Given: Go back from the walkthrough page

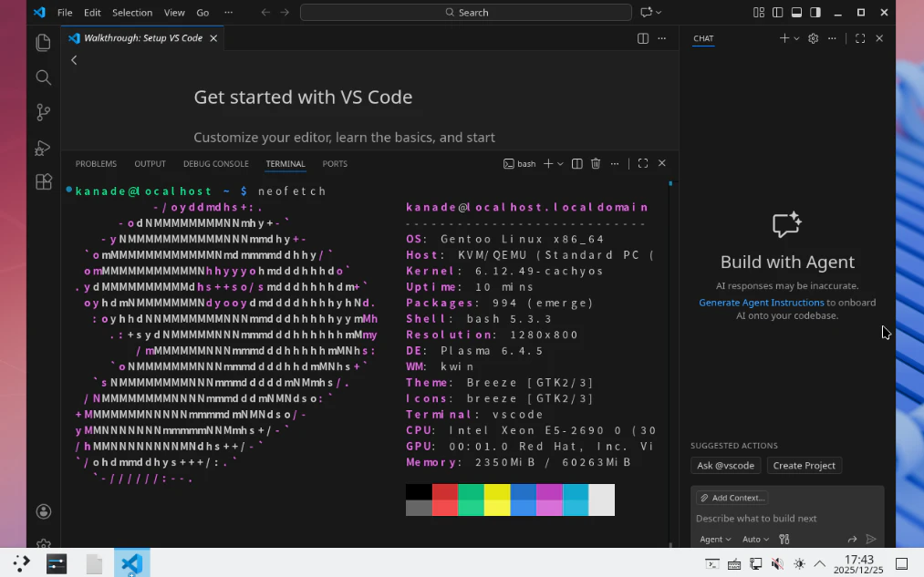Looking at the screenshot, I should (x=74, y=59).
